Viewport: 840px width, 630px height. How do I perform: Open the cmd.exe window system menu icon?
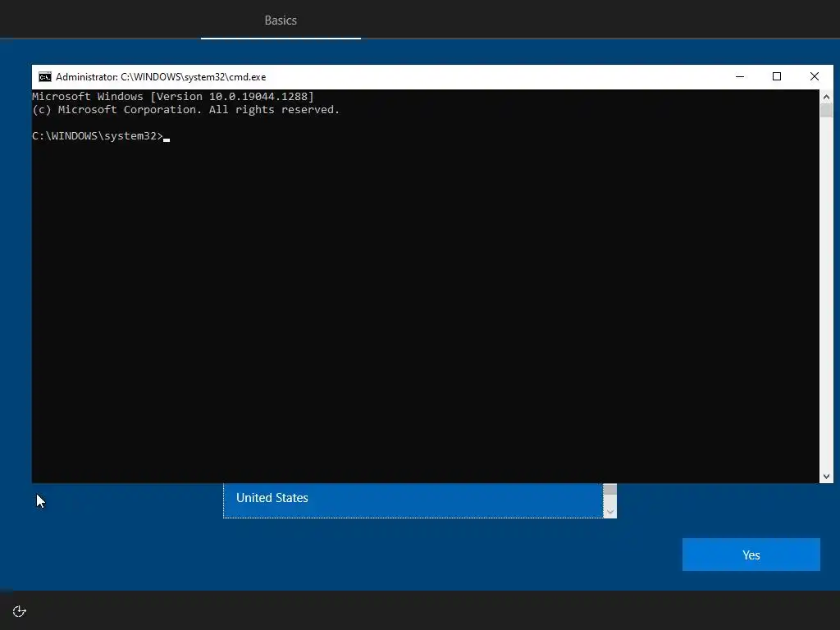tap(45, 77)
